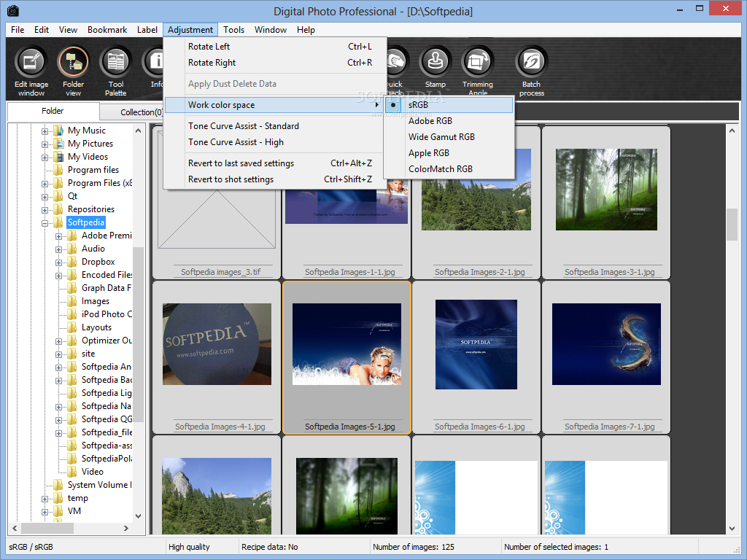Expand the site folder node

click(x=58, y=354)
